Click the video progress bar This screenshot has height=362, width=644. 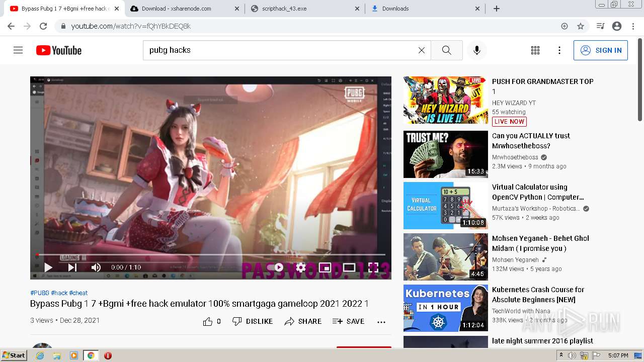tap(211, 255)
